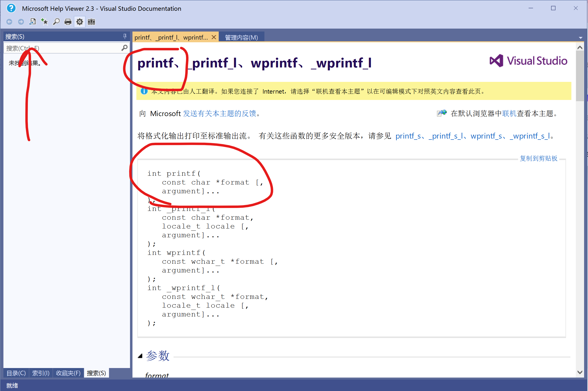Close the printf topic tab
This screenshot has width=588, height=391.
[214, 37]
